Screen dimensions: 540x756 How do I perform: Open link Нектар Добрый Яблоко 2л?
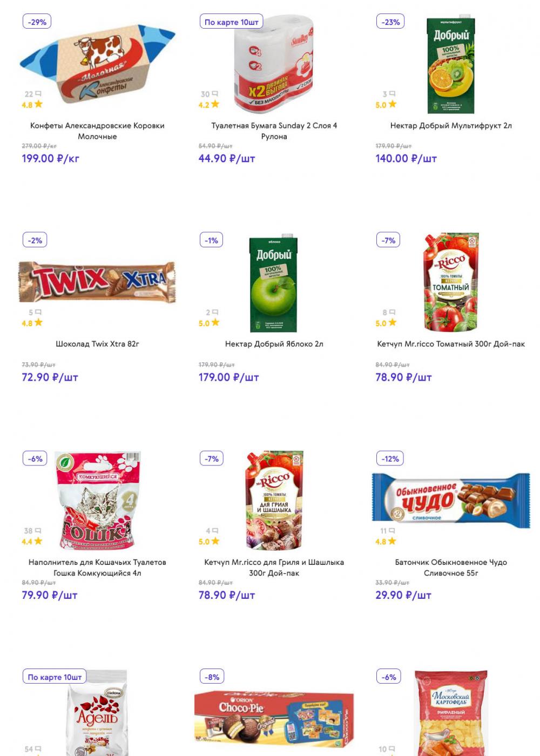click(x=274, y=343)
